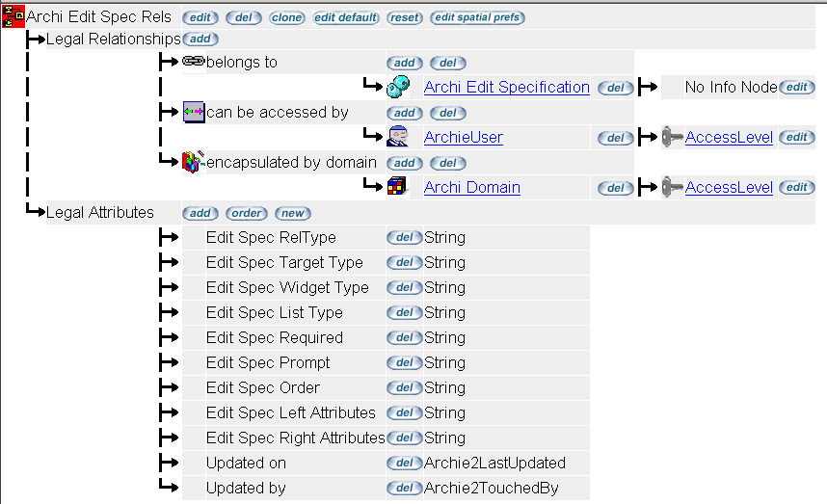
Task: Open the ArchieUser link
Action: pos(463,138)
